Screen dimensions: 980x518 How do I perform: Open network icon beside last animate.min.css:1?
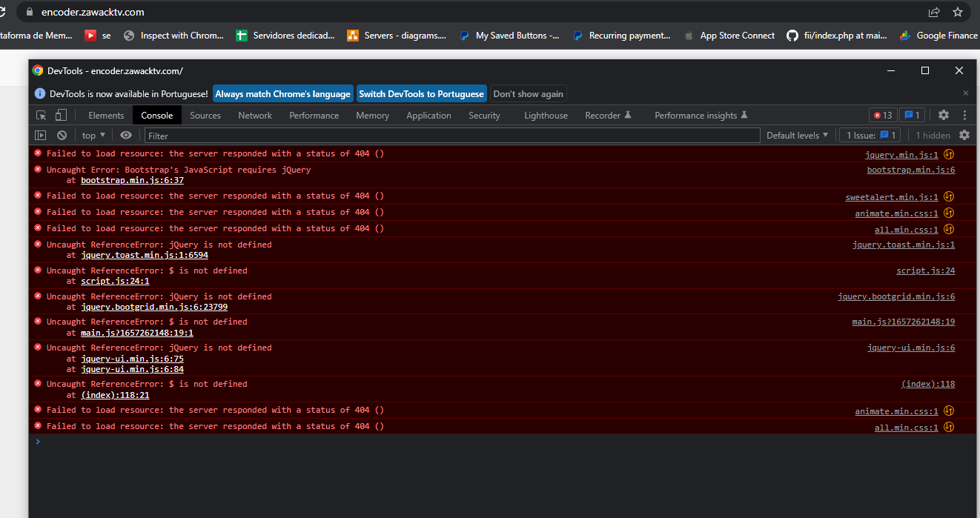tap(948, 411)
